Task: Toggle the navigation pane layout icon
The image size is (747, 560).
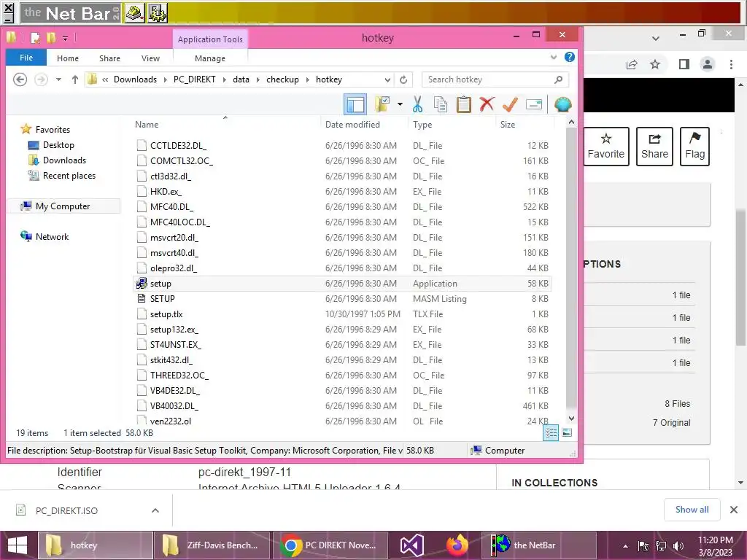Action: 355,104
